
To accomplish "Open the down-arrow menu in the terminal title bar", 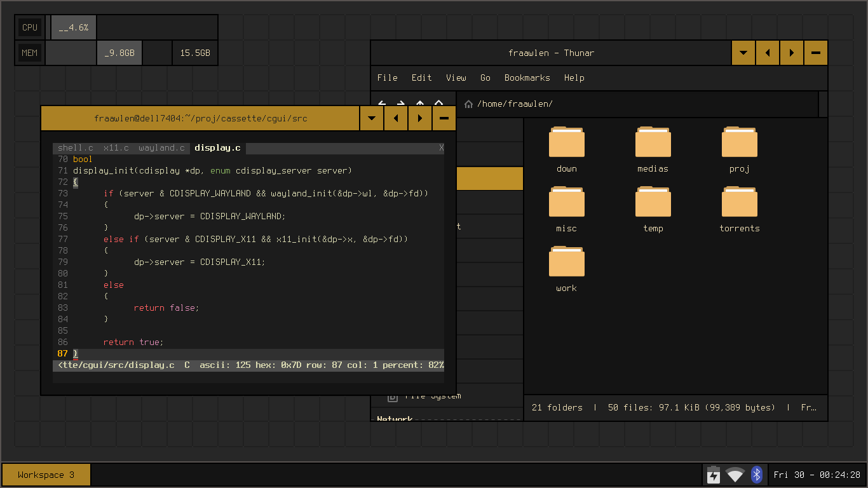I will click(372, 118).
